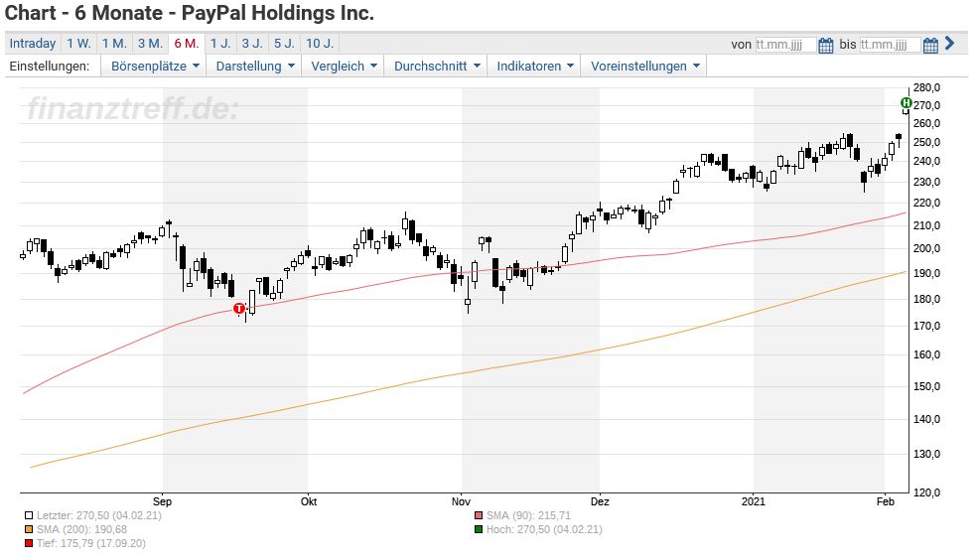This screenshot has height=560, width=977.
Task: Expand the Durchschnitt dropdown
Action: (x=437, y=67)
